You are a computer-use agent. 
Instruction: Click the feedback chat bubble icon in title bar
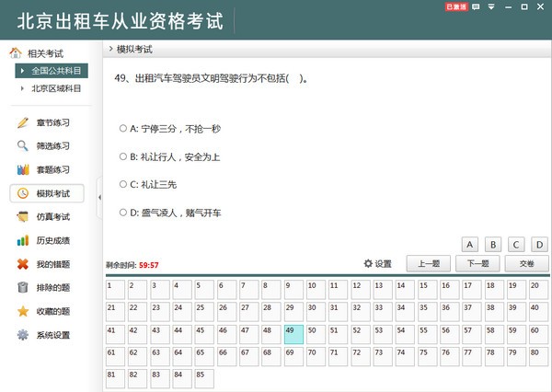click(x=476, y=6)
